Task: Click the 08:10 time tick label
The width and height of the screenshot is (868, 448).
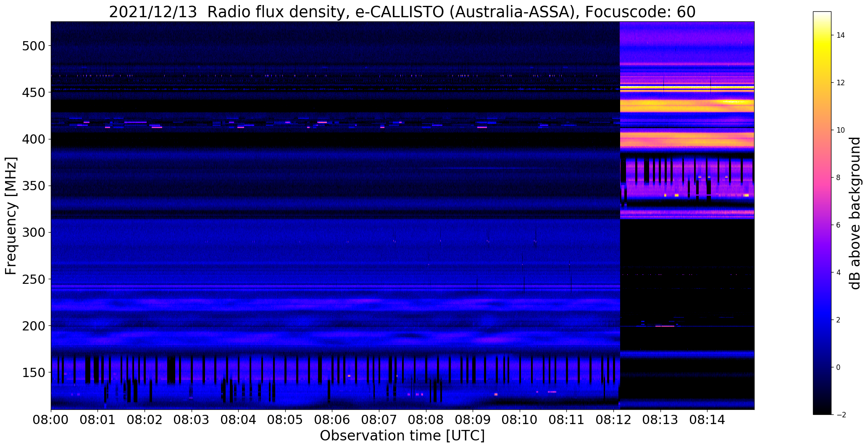Action: (520, 419)
